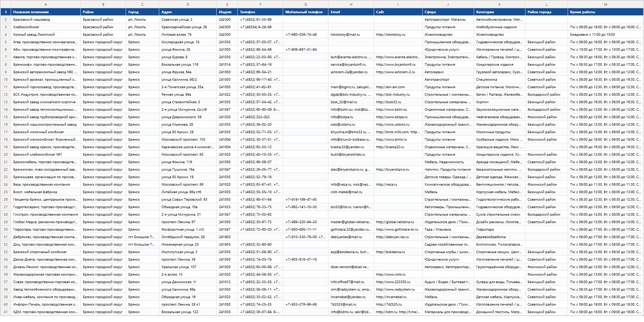Select address cell 'Уральская улица, 107'

click(188, 267)
